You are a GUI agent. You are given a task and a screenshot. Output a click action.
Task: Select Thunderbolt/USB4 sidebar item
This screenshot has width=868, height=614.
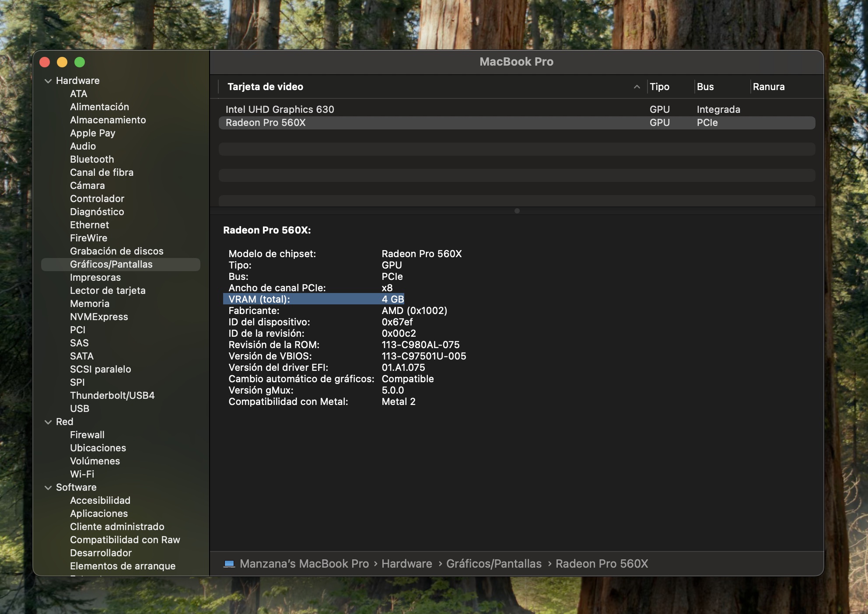click(x=112, y=395)
